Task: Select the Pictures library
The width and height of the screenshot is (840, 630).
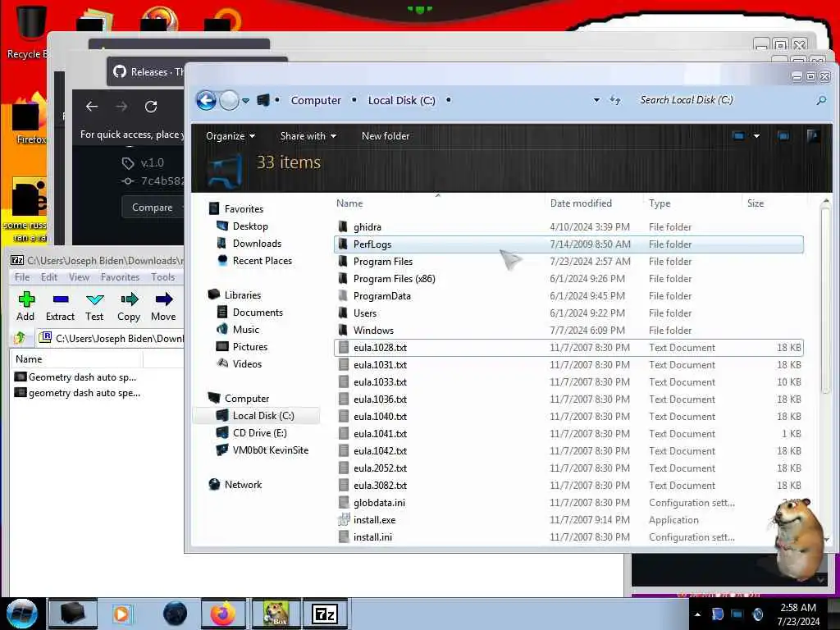Action: 249,347
